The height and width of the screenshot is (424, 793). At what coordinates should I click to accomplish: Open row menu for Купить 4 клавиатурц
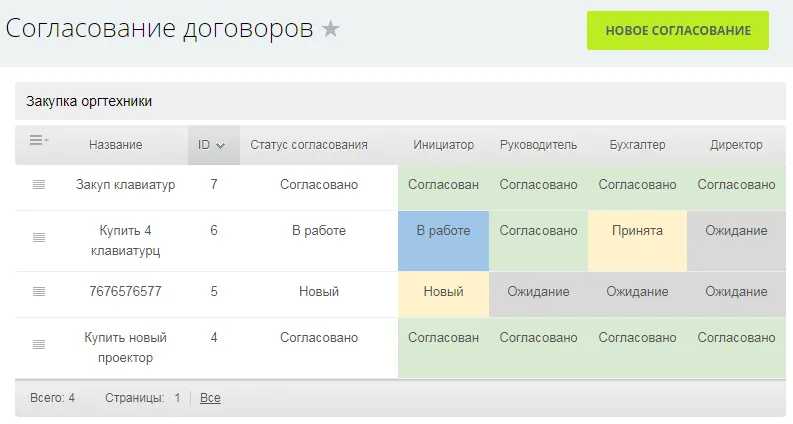(x=39, y=238)
